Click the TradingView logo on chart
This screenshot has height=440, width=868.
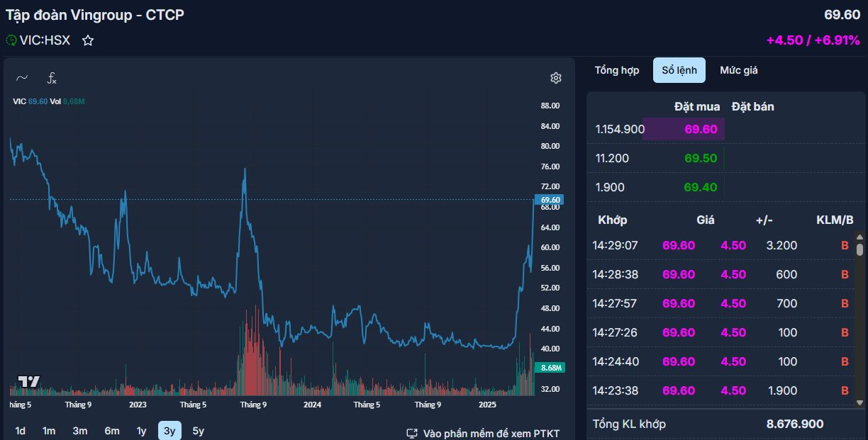pos(29,381)
